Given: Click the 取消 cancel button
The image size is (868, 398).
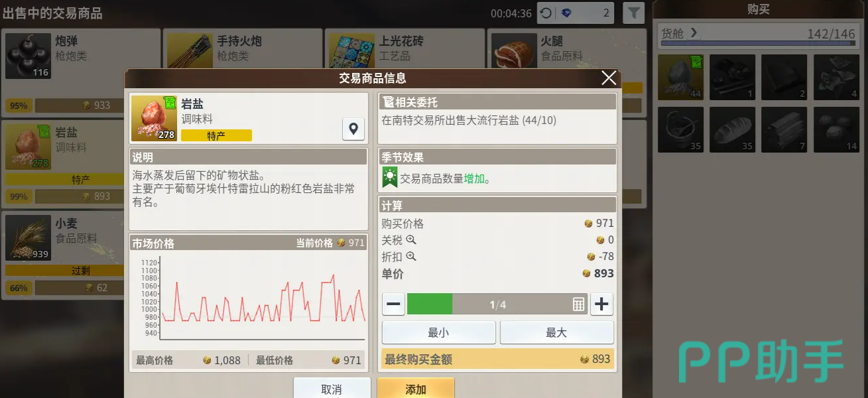Looking at the screenshot, I should tap(332, 389).
